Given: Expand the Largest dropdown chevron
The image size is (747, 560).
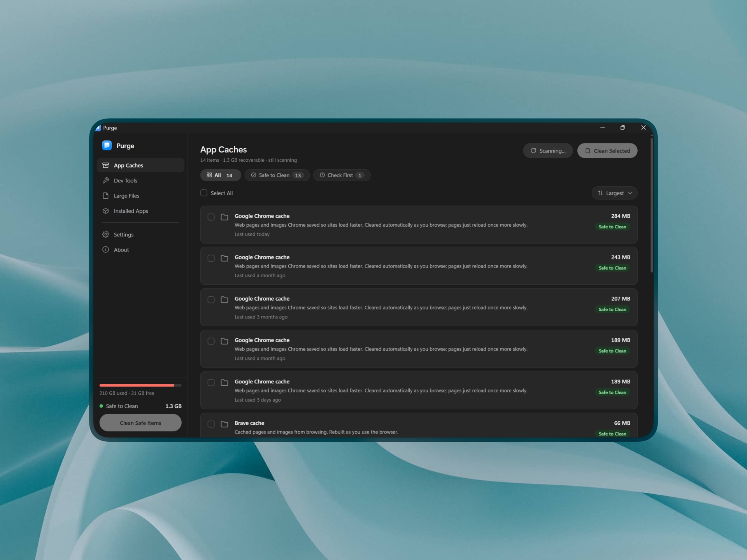Looking at the screenshot, I should 630,193.
